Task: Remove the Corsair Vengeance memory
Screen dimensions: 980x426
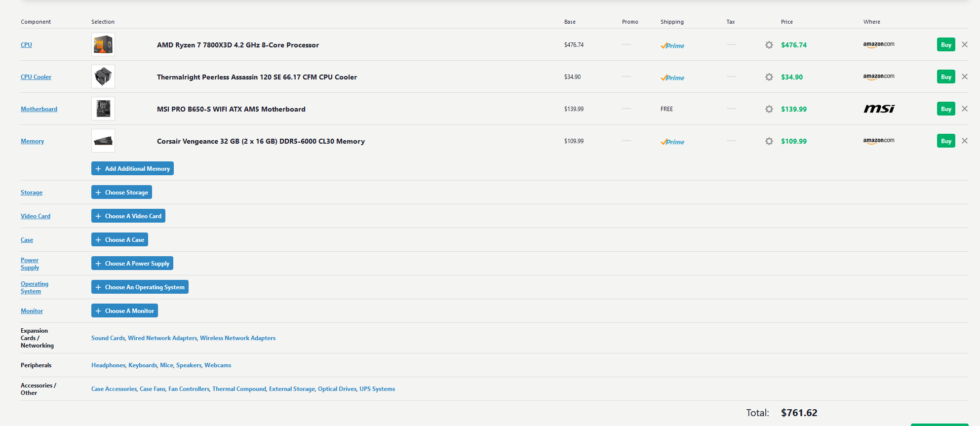Action: [x=965, y=141]
